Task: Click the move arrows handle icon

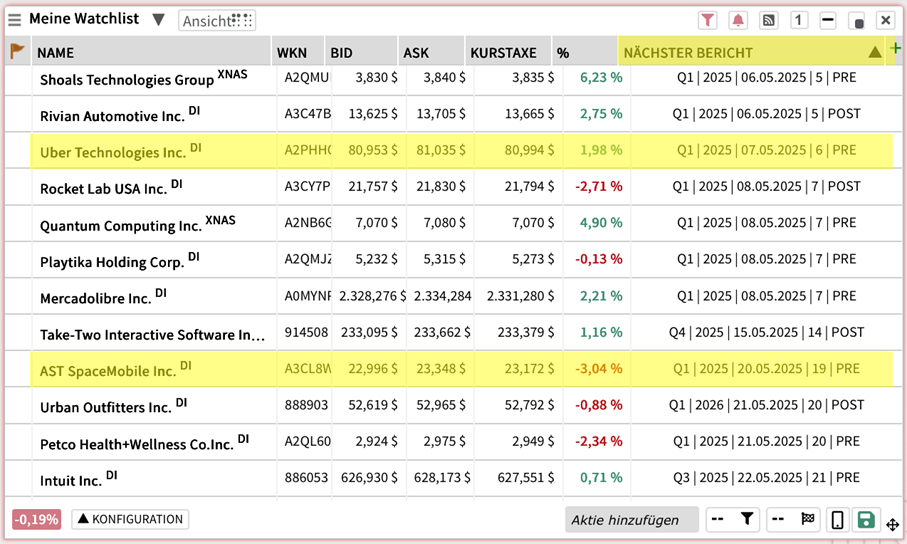Action: click(893, 524)
